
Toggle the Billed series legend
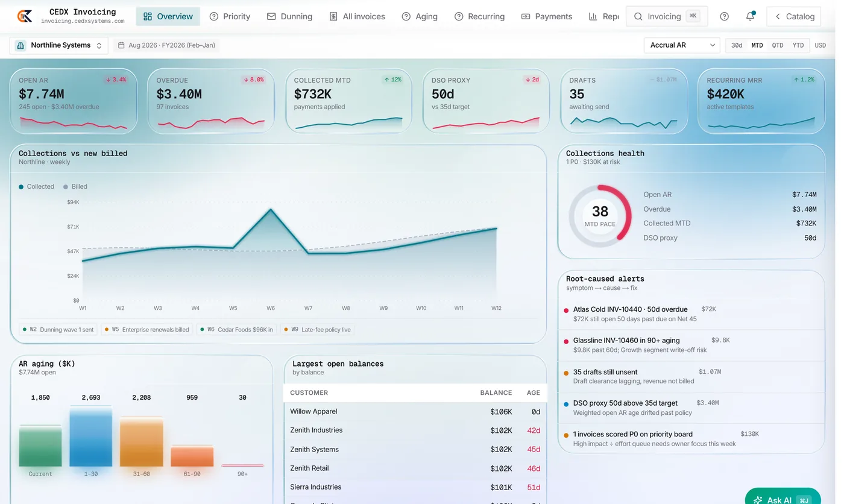[x=75, y=186]
